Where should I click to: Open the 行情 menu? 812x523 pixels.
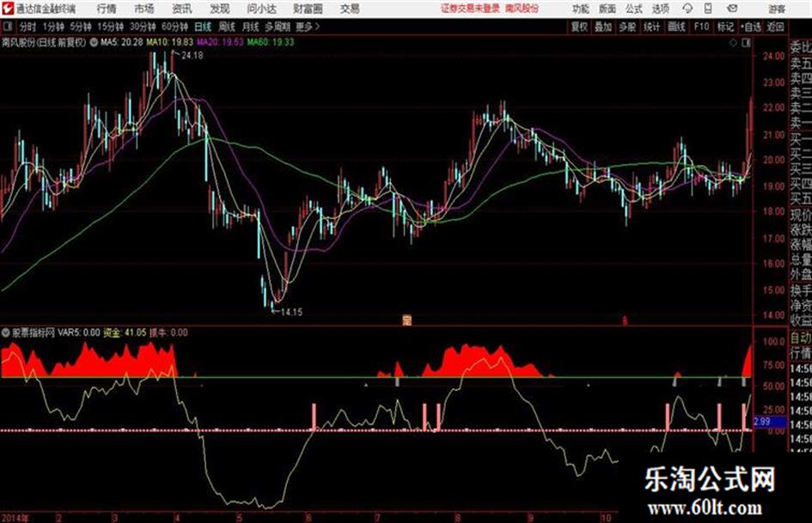tap(107, 9)
